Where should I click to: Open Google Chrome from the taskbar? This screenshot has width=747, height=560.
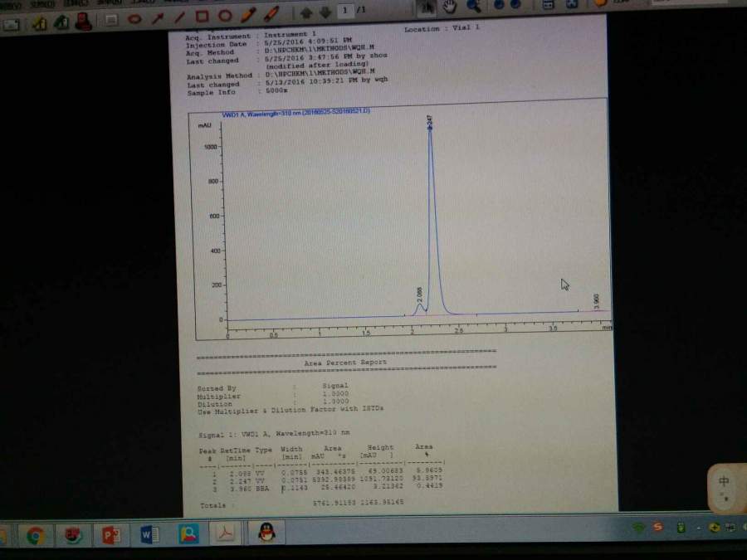tap(36, 536)
